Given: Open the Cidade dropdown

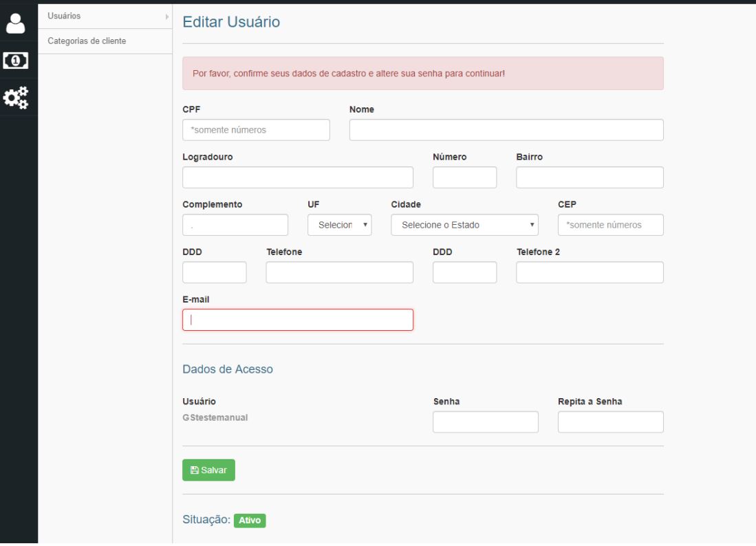Looking at the screenshot, I should tap(464, 225).
